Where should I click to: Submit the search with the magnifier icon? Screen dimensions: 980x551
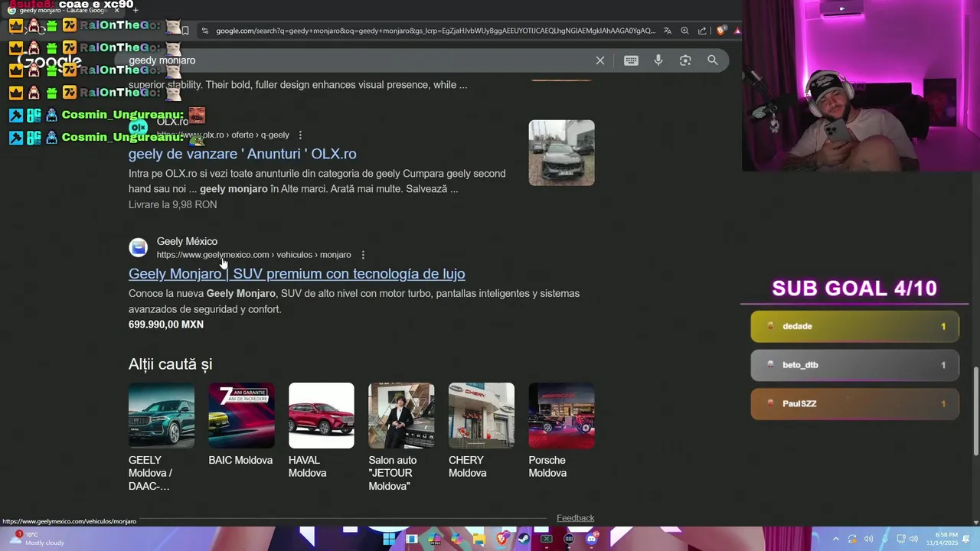point(713,60)
